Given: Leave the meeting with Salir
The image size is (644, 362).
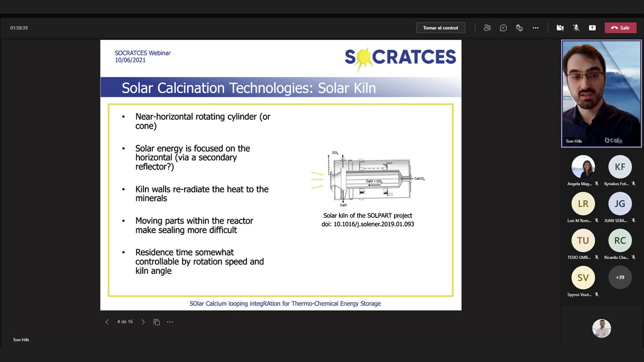Looking at the screenshot, I should 620,28.
